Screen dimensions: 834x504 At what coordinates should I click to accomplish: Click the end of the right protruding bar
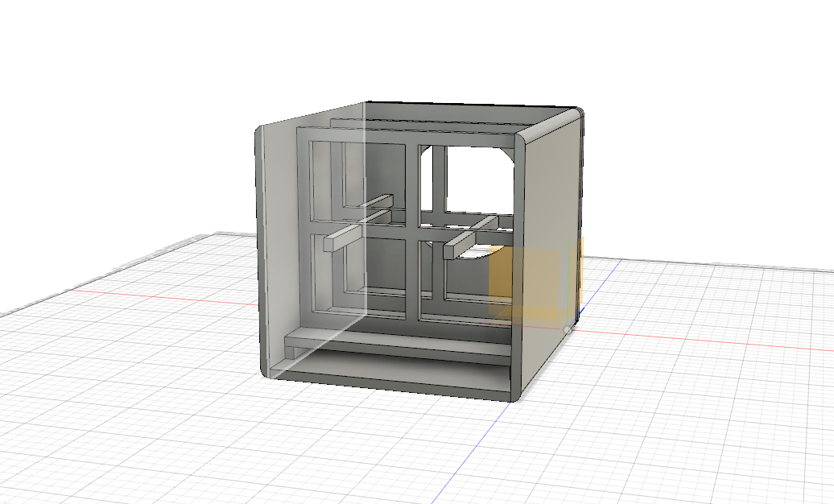click(451, 250)
